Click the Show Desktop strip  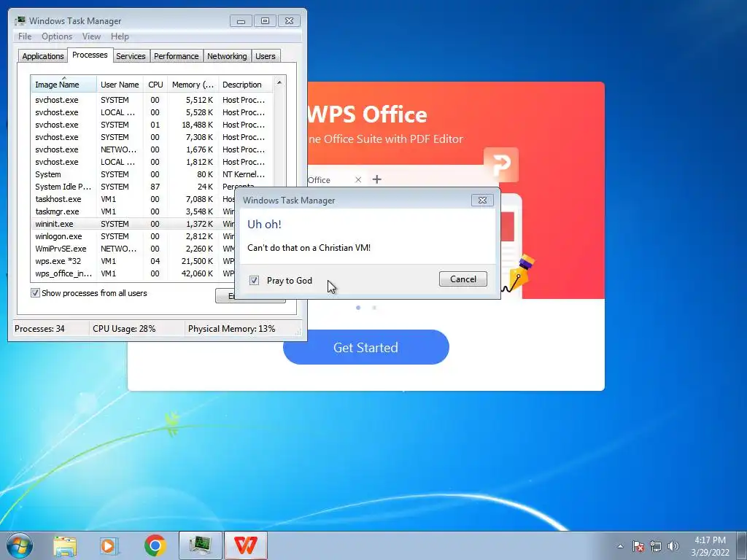click(741, 545)
